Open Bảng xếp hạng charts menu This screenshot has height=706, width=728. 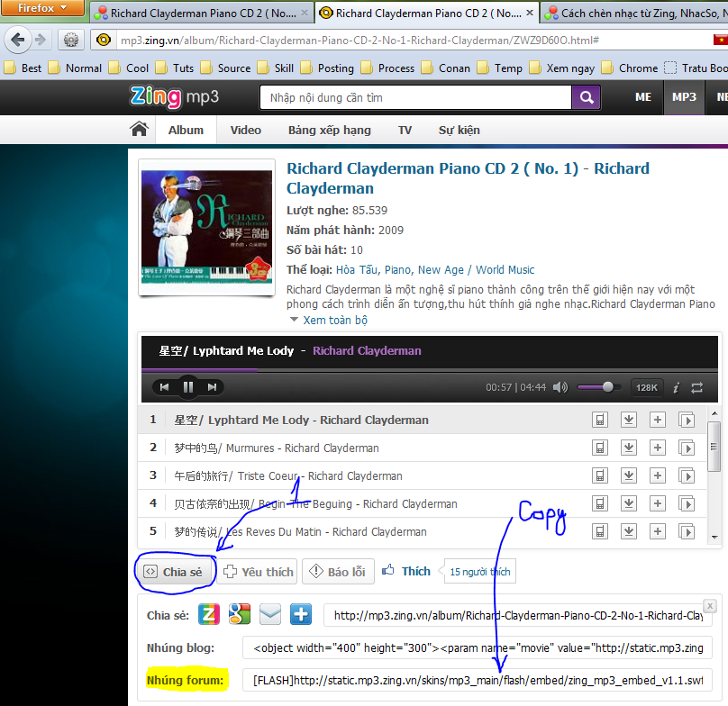click(x=330, y=130)
